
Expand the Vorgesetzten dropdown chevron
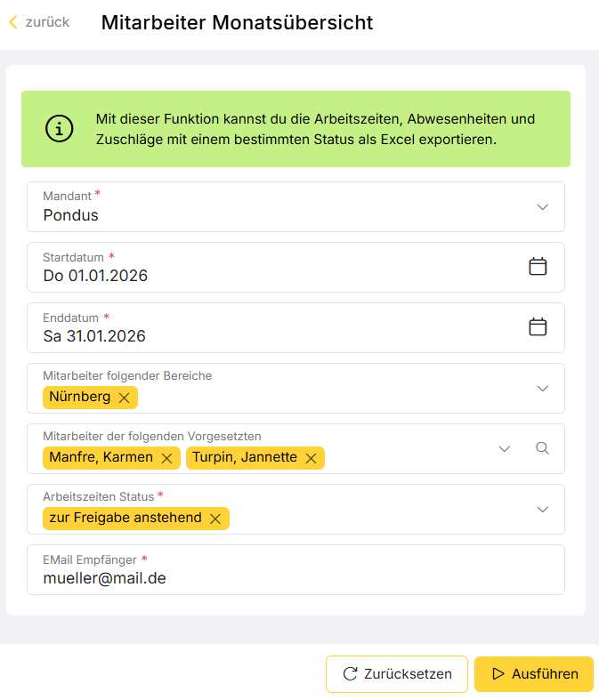click(505, 448)
